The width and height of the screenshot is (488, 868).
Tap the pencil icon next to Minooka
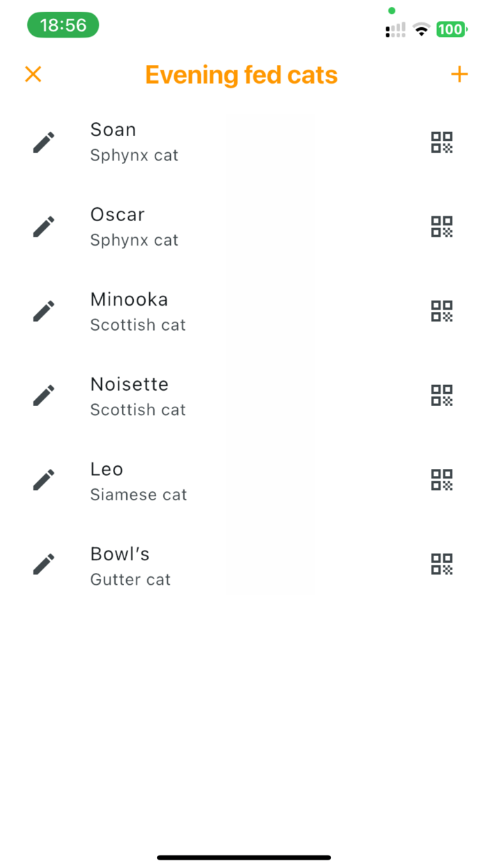coord(43,310)
